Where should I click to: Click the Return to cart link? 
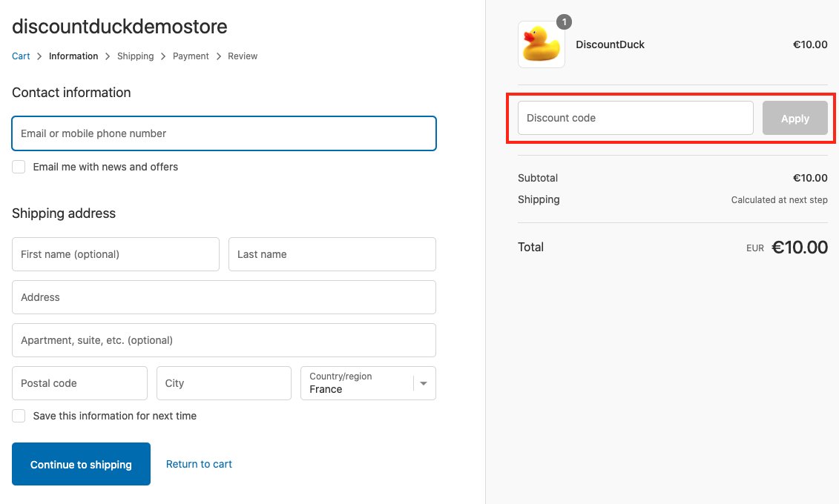coord(199,464)
